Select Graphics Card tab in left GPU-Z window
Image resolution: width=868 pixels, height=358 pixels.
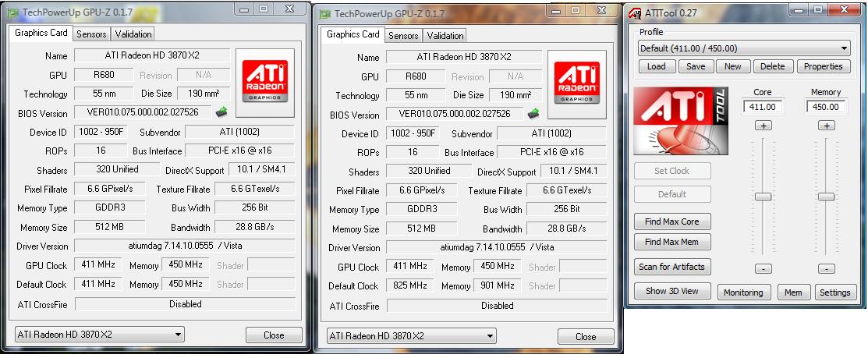pyautogui.click(x=41, y=33)
